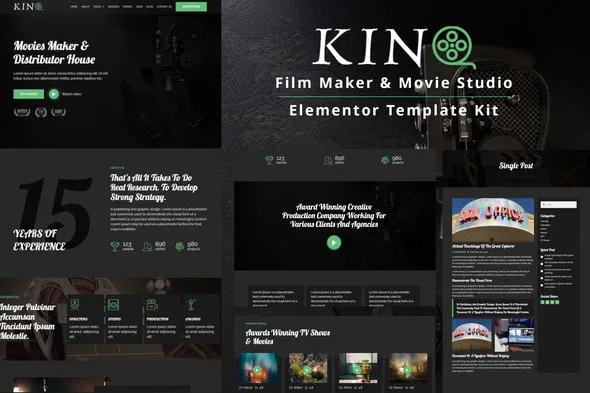The height and width of the screenshot is (393, 590).
Task: Play the hero Watch video button
Action: tap(54, 94)
